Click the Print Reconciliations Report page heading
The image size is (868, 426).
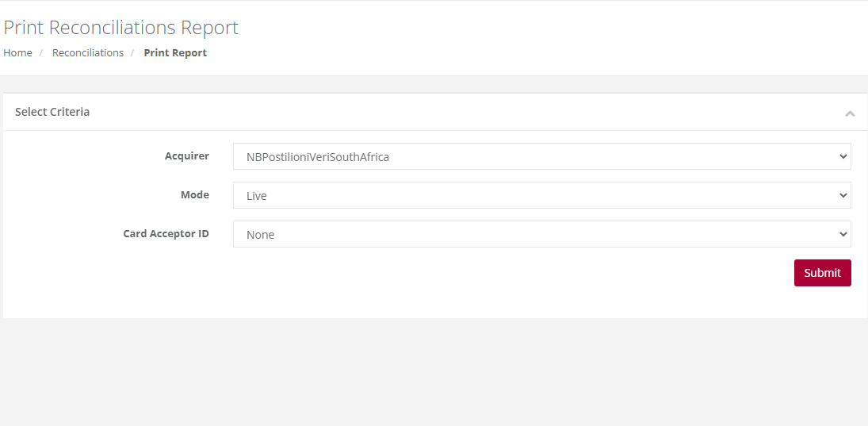(120, 27)
